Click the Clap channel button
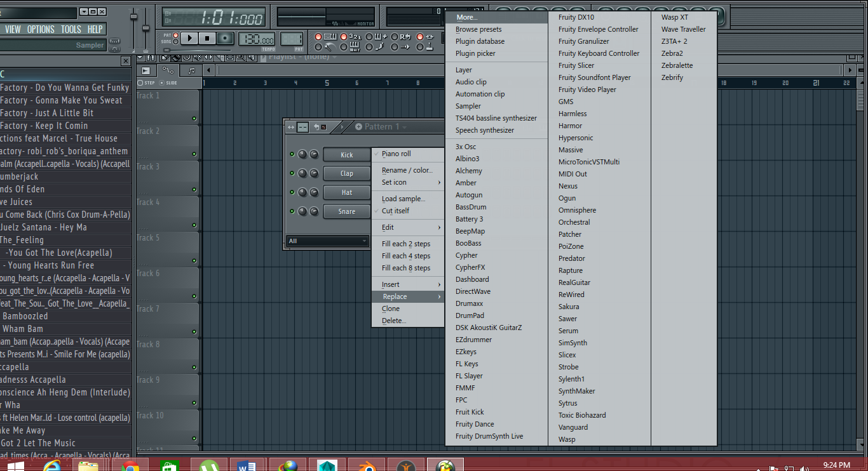 (346, 173)
